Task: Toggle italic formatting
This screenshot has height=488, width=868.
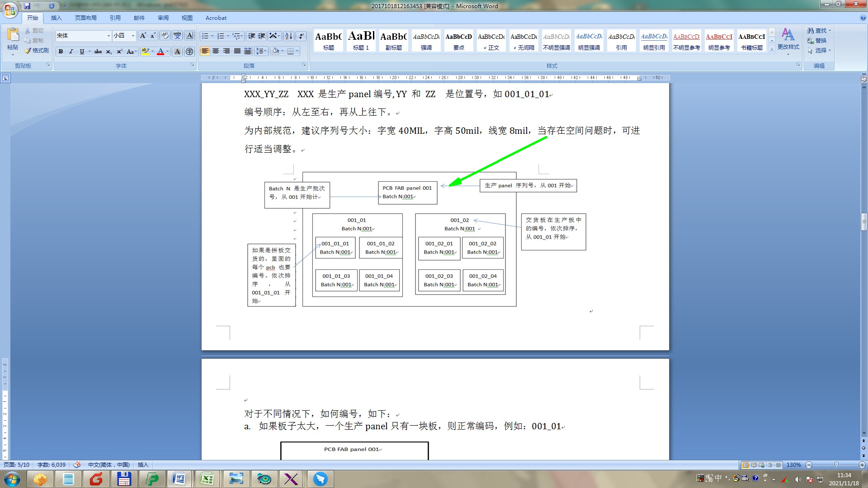Action: click(71, 52)
